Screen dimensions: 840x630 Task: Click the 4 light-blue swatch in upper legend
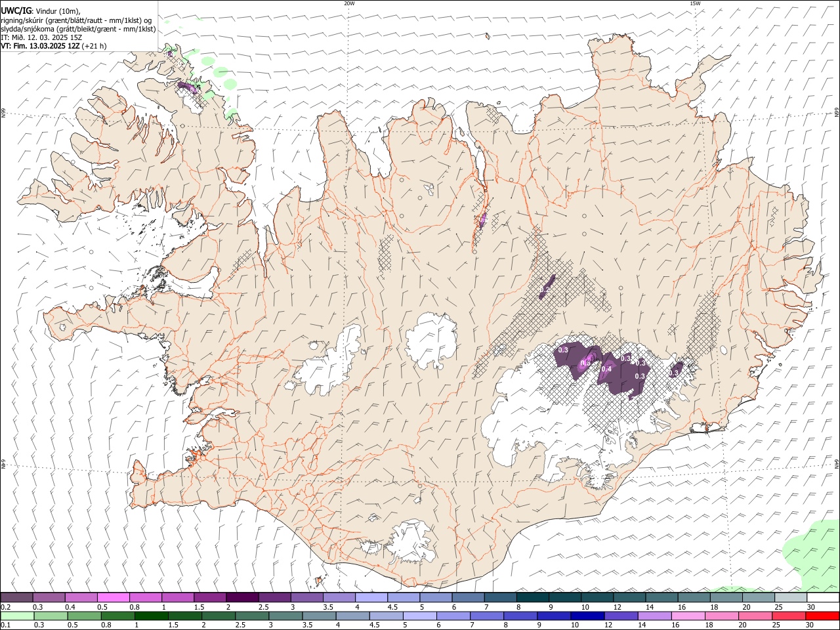pos(371,597)
